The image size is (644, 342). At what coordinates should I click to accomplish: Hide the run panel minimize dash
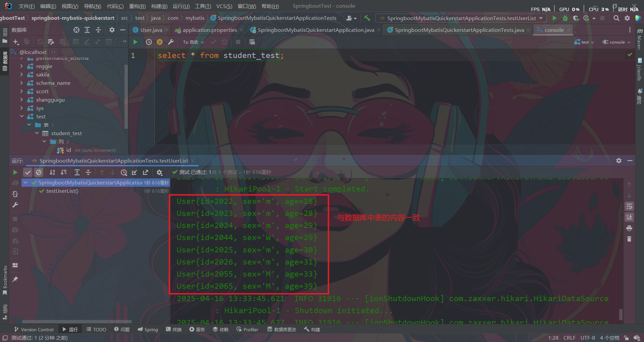tap(630, 161)
